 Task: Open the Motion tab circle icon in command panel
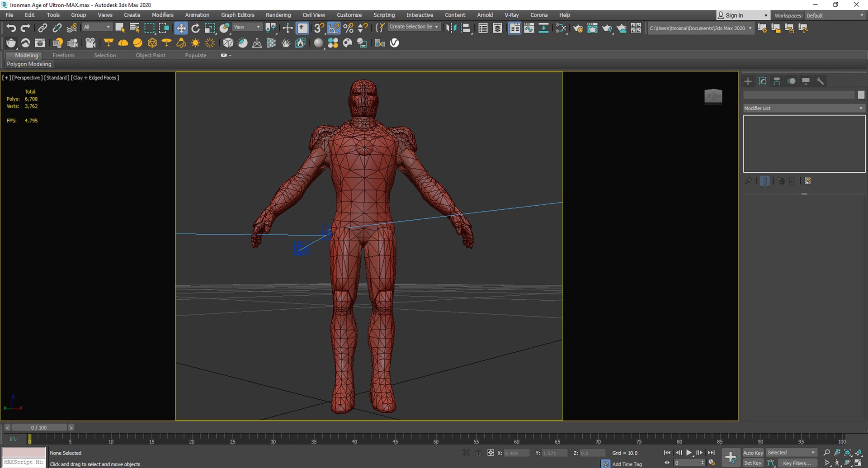click(x=791, y=81)
